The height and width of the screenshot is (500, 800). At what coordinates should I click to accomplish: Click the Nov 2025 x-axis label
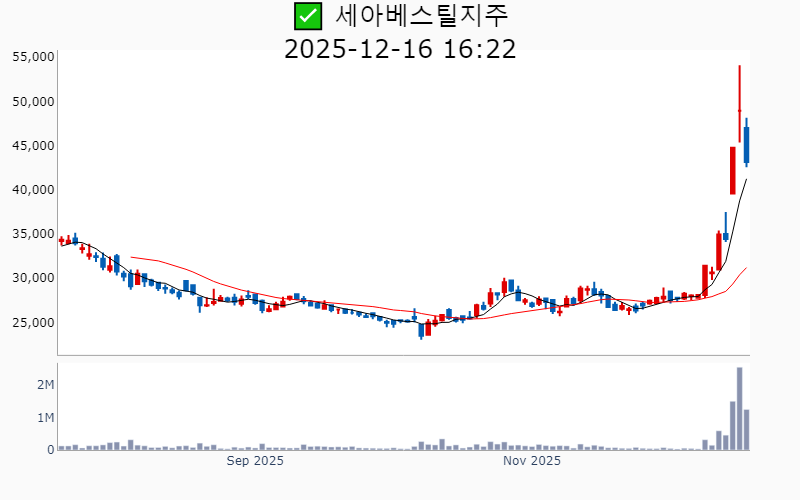tap(532, 461)
